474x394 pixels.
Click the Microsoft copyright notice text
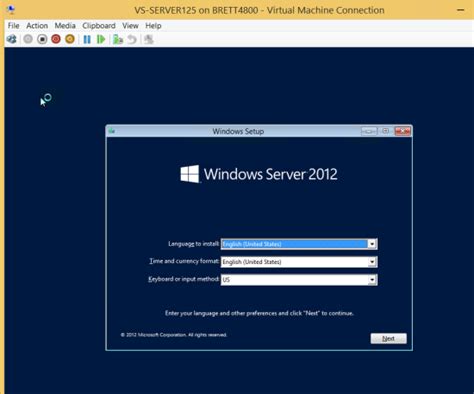(x=174, y=335)
